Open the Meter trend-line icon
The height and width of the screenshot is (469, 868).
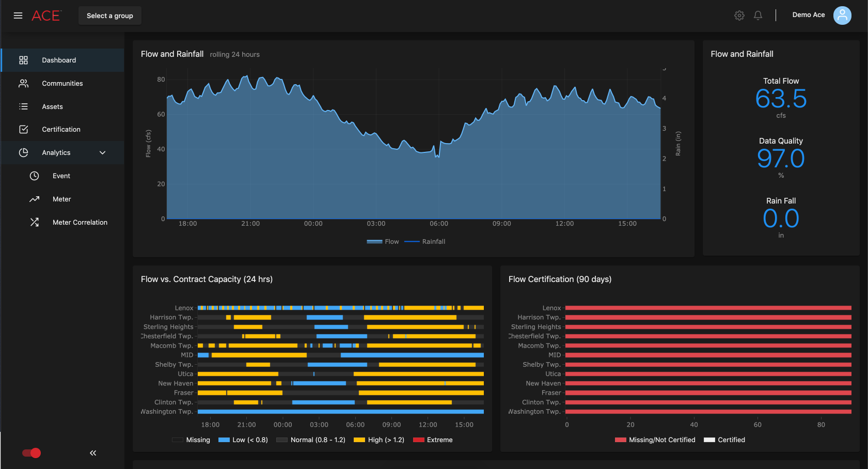[34, 199]
